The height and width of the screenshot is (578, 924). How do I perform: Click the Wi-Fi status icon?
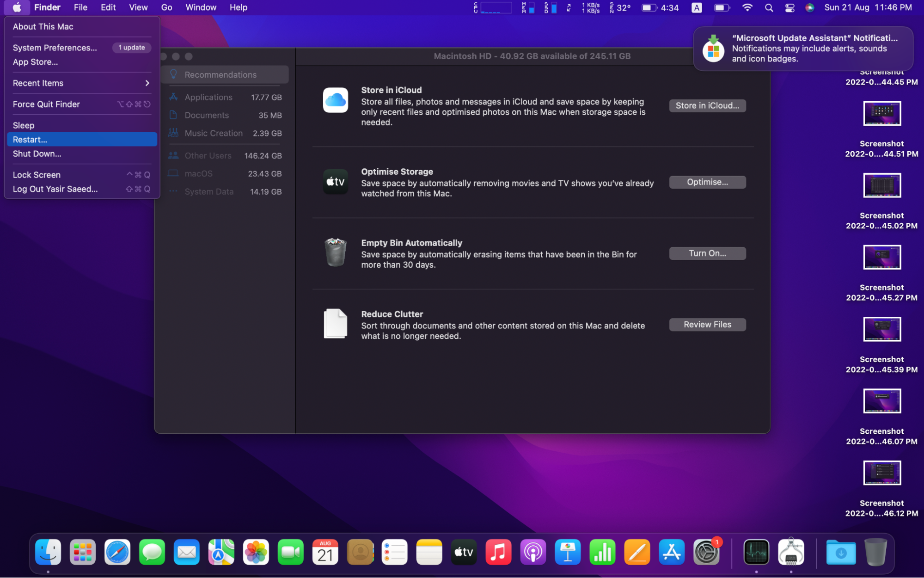pyautogui.click(x=747, y=7)
